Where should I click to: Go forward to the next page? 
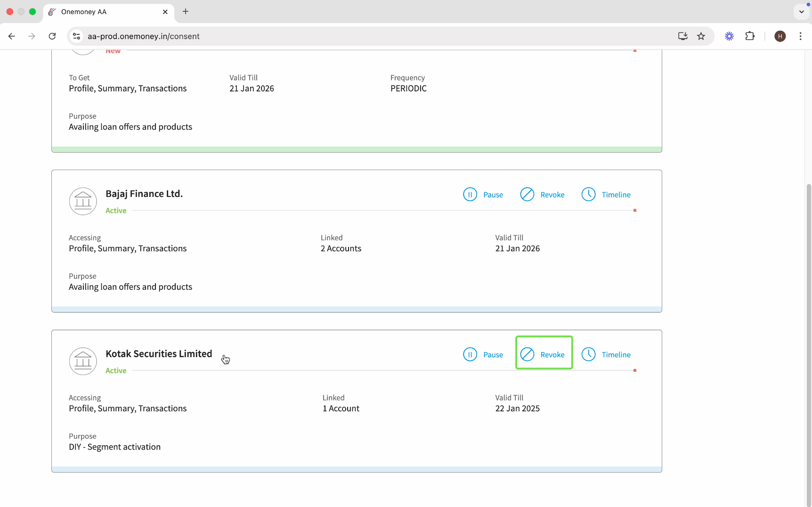pos(32,36)
